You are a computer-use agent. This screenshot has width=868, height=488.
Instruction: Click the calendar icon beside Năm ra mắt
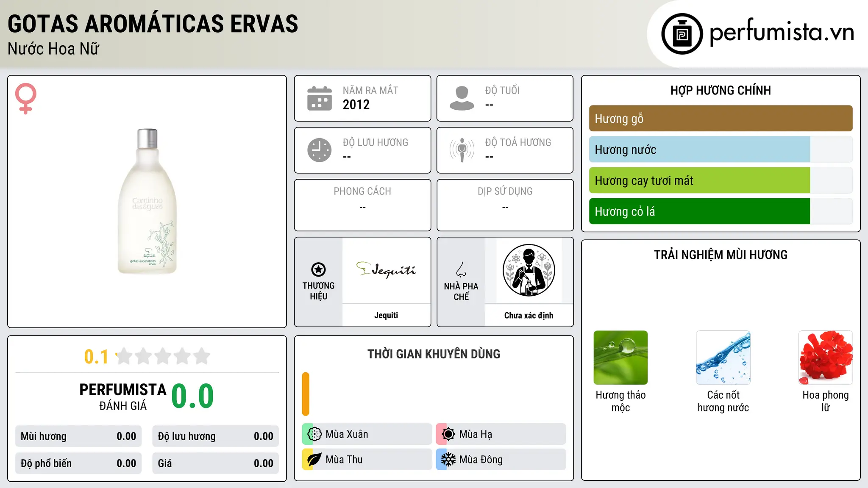click(x=320, y=98)
